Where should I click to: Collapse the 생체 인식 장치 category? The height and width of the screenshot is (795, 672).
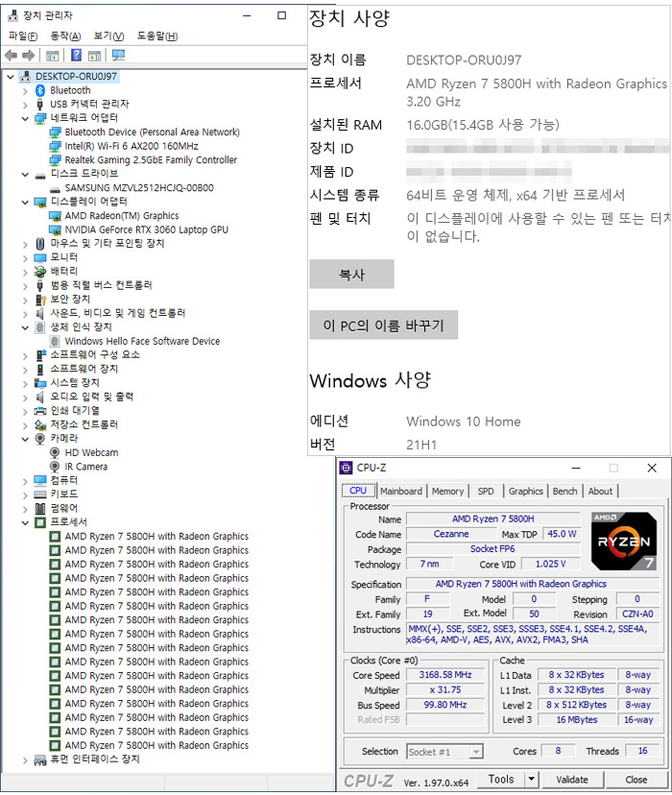25,328
